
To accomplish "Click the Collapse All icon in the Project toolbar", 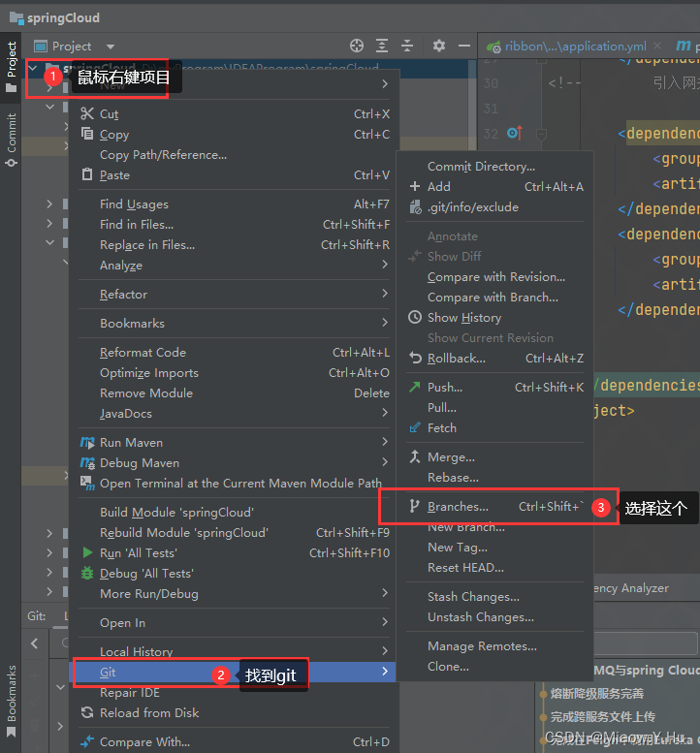I will (407, 46).
